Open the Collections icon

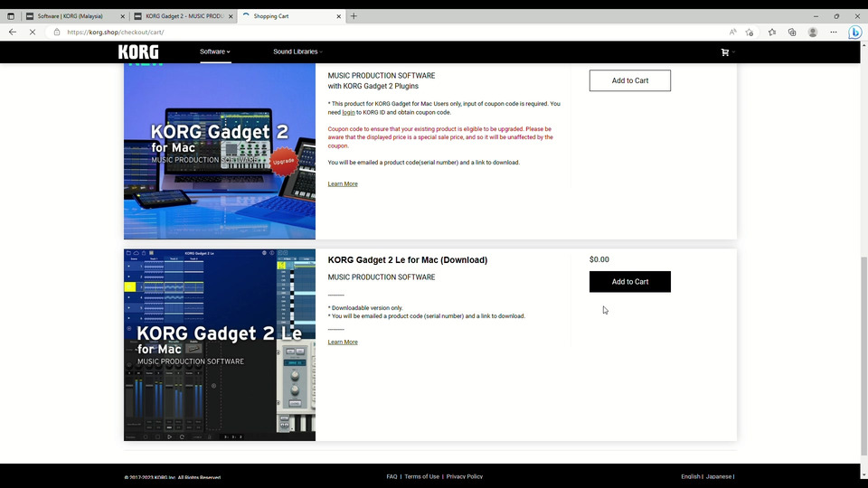pyautogui.click(x=792, y=33)
